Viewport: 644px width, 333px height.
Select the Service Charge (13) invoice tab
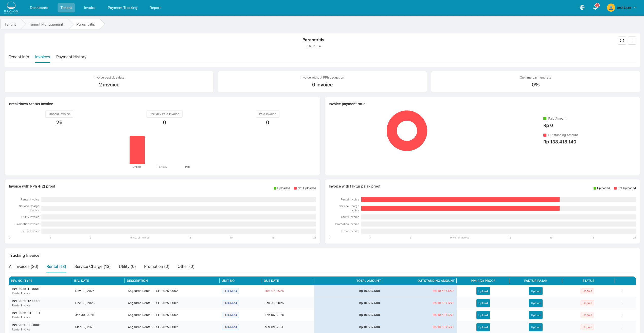coord(92,266)
